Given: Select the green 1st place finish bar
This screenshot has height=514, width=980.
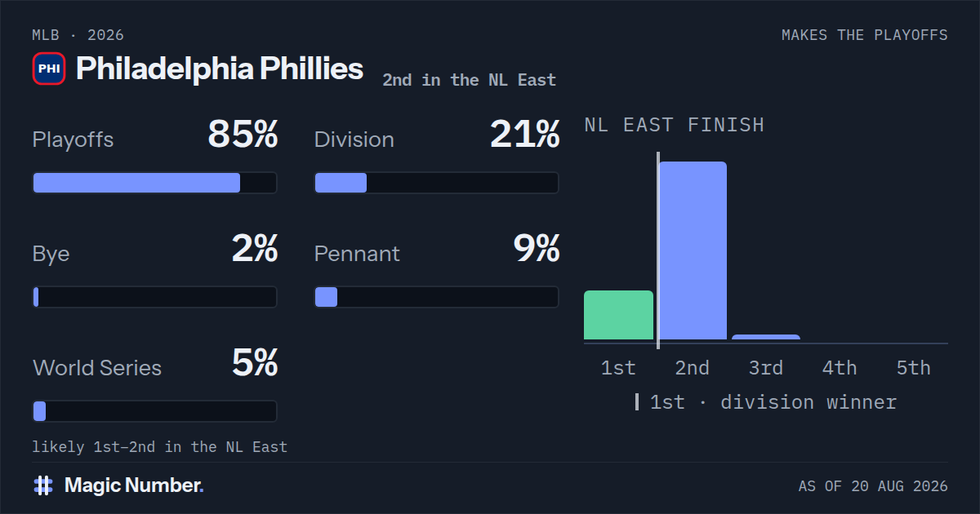Looking at the screenshot, I should 618,315.
